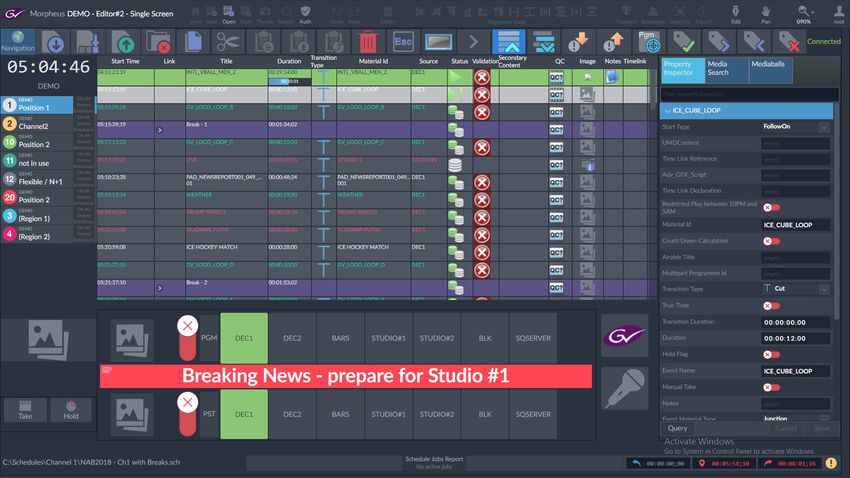Click the Breaking News red banner

(346, 376)
